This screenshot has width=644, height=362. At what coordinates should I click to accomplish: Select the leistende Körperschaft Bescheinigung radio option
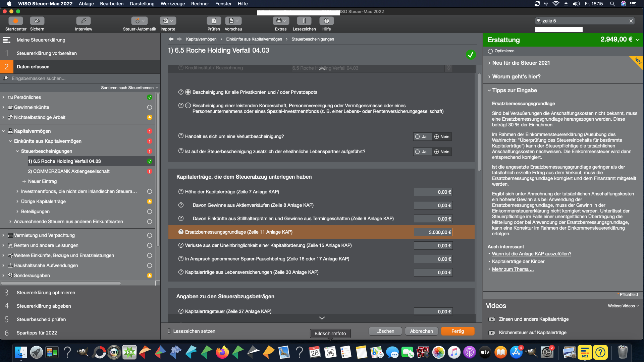pos(188,106)
